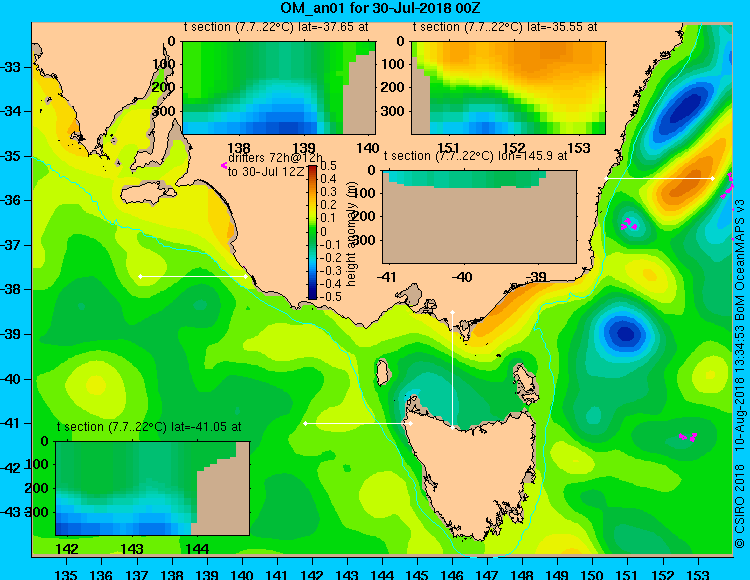The width and height of the screenshot is (750, 580).
Task: Click the 0.5 value on the colorbar
Action: click(x=329, y=166)
